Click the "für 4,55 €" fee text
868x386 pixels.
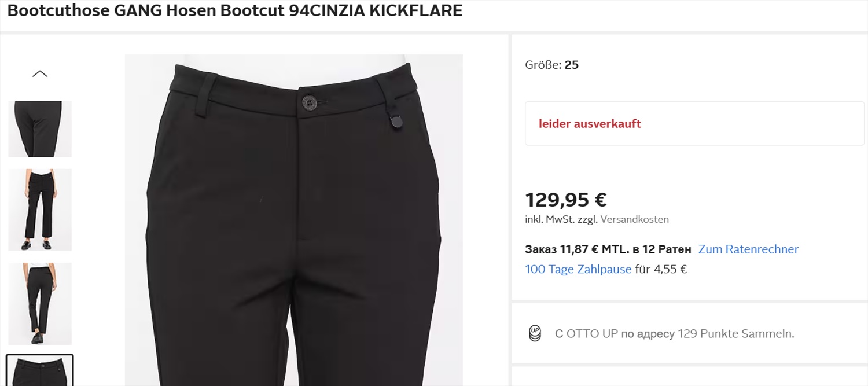click(x=661, y=269)
